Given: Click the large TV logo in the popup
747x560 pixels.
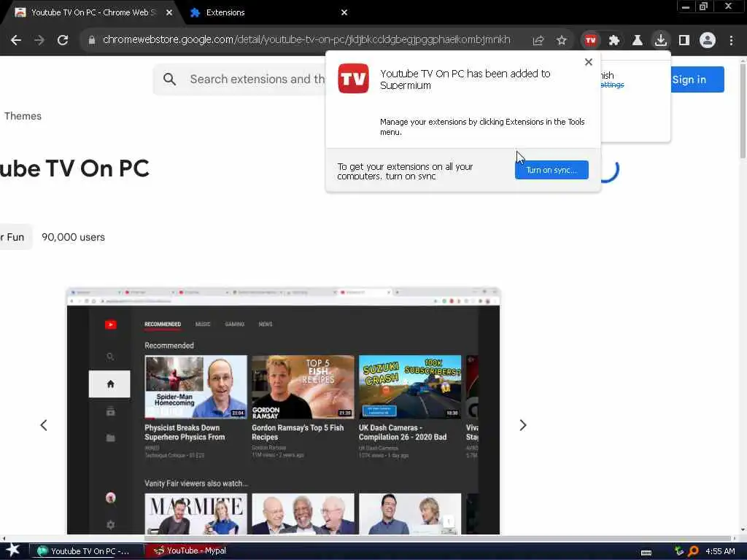Looking at the screenshot, I should pos(354,78).
